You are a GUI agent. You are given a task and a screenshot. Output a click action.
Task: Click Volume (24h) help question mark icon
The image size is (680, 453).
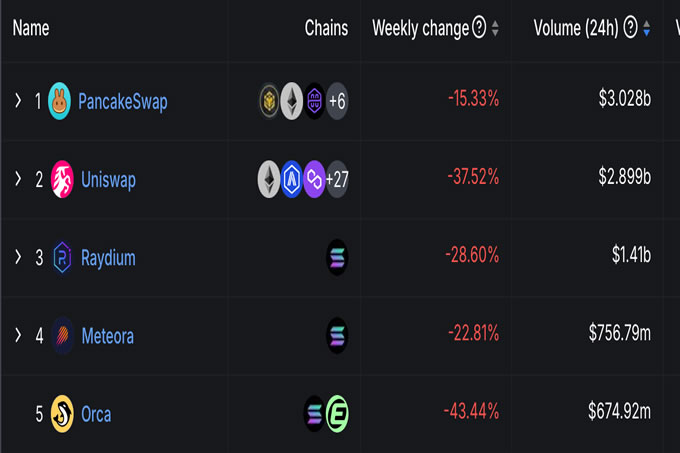(630, 27)
